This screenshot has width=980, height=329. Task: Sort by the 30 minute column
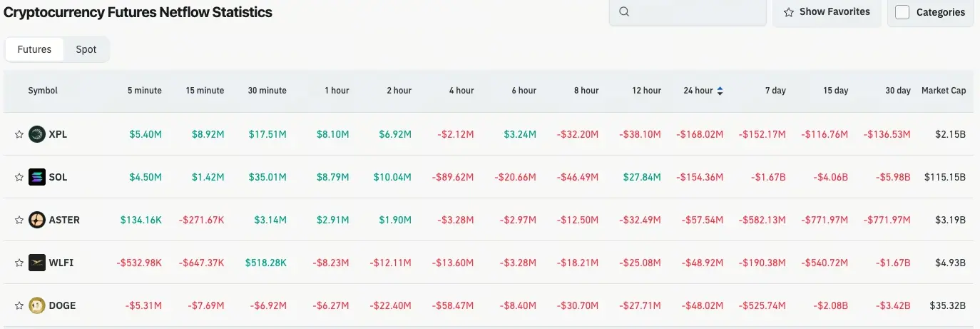tap(267, 91)
